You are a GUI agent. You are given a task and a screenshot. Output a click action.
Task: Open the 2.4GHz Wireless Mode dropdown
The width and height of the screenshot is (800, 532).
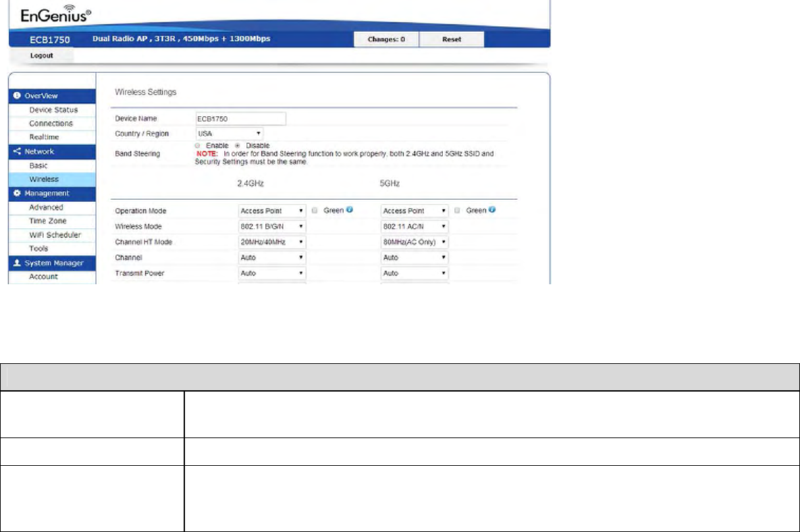click(272, 226)
